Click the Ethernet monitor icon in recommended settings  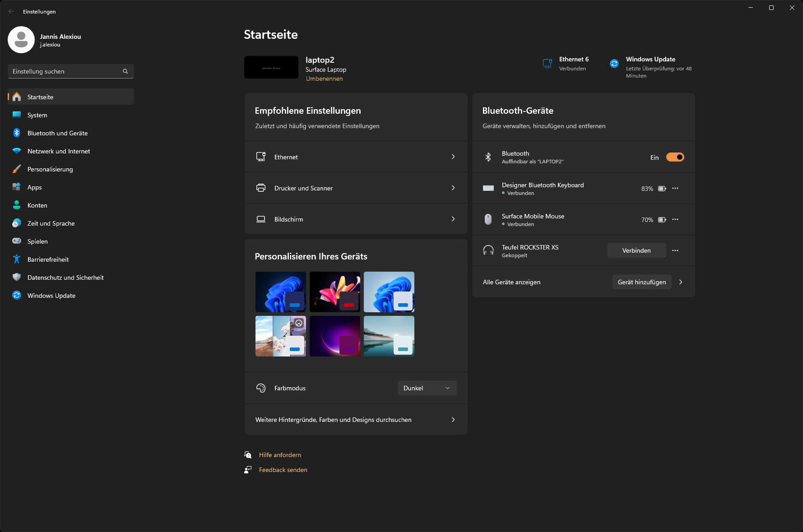click(x=261, y=157)
